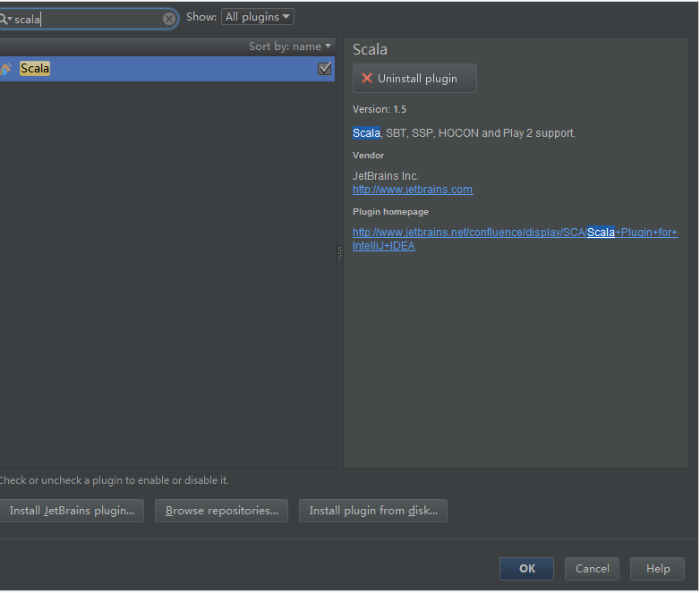This screenshot has height=593, width=700.
Task: Clear the plugin search field
Action: tap(169, 19)
